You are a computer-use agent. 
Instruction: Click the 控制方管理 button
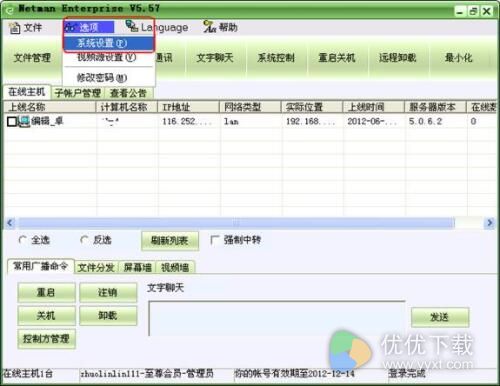tap(46, 339)
